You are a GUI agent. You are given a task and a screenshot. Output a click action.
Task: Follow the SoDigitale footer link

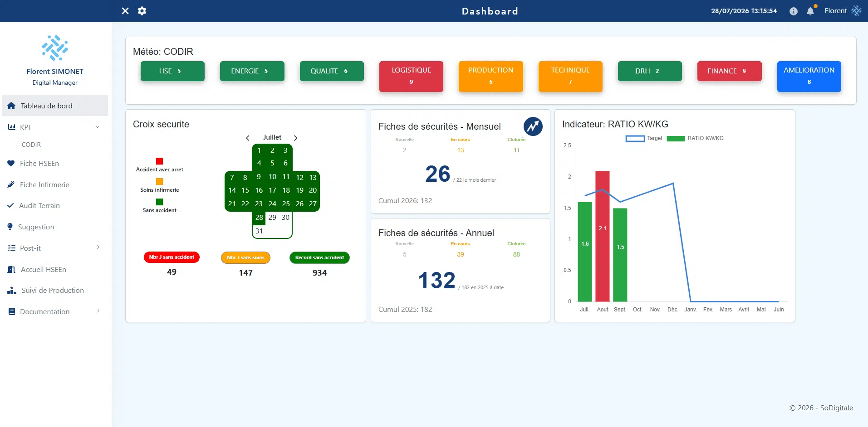coord(837,408)
